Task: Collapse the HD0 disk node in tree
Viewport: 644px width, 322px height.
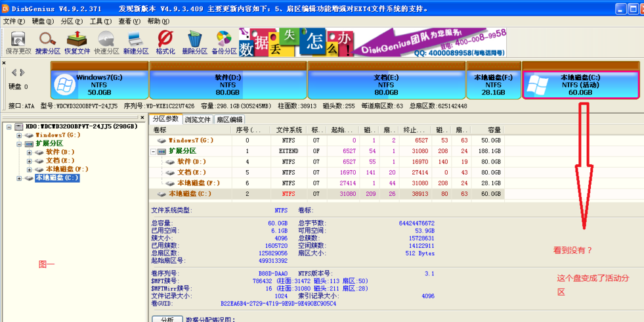Action: coord(9,127)
